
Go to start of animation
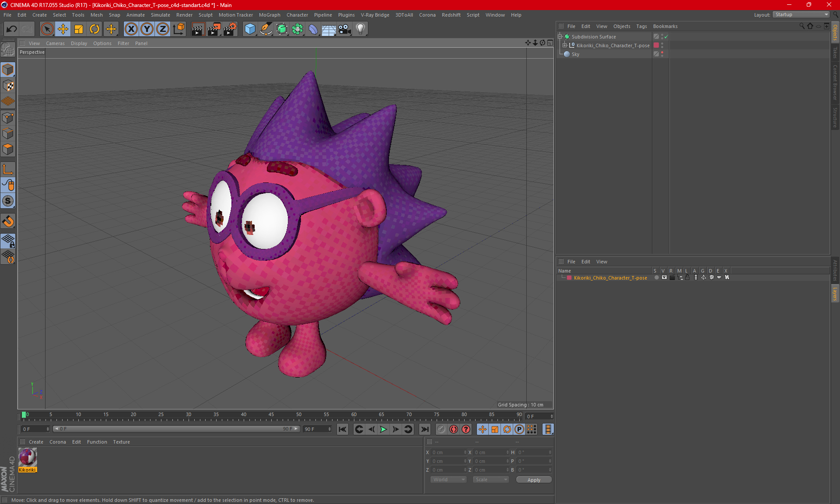pos(343,429)
